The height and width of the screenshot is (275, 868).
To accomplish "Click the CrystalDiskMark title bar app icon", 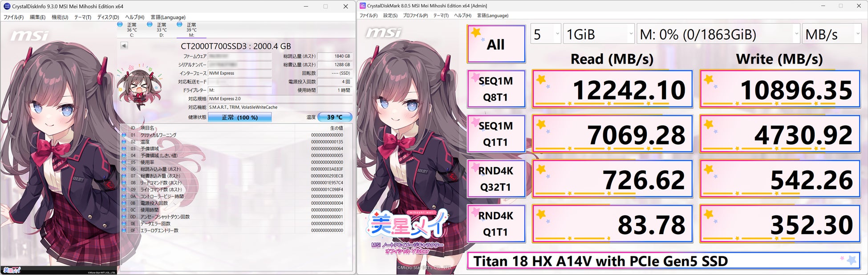I will click(x=362, y=6).
